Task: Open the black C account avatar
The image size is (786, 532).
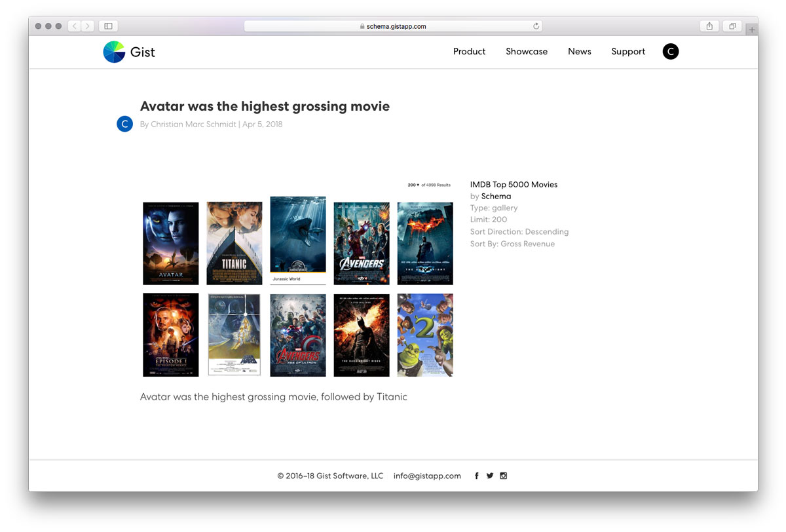Action: tap(671, 51)
